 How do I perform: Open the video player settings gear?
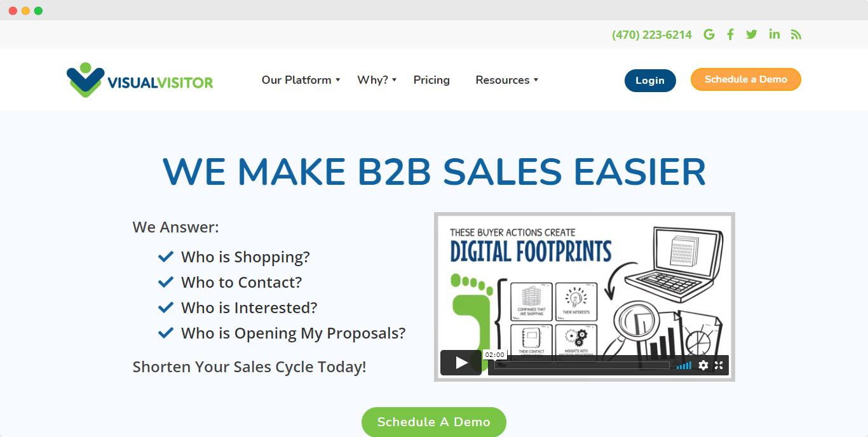tap(703, 365)
